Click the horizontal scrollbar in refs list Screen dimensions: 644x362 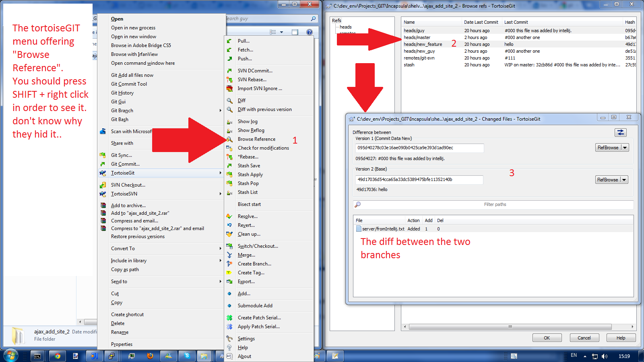[x=510, y=327]
